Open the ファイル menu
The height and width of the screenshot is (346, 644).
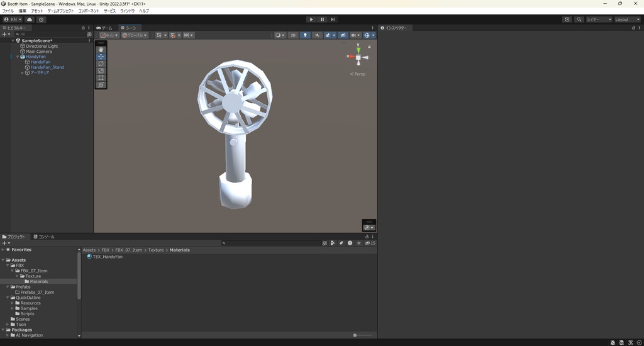click(8, 11)
